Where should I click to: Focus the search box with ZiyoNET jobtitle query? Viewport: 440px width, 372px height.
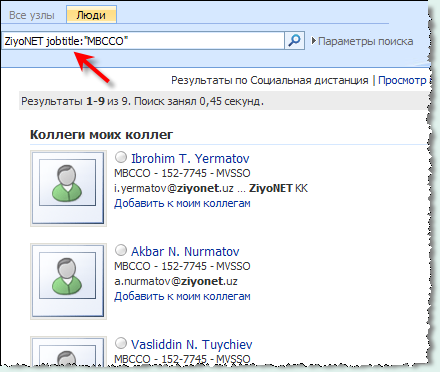[x=143, y=41]
